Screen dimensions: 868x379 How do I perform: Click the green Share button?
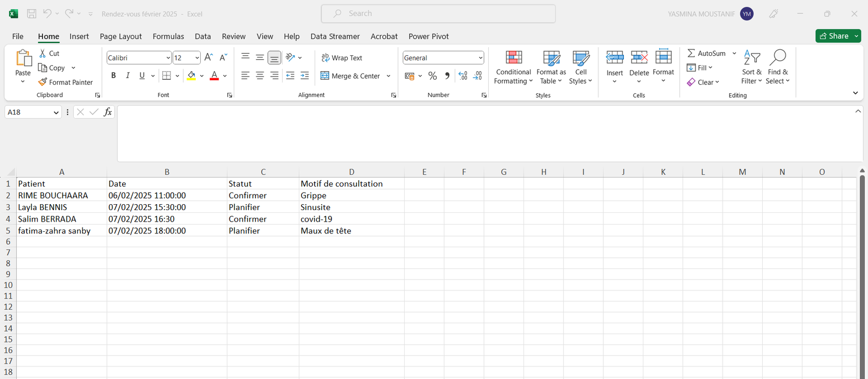pyautogui.click(x=834, y=36)
